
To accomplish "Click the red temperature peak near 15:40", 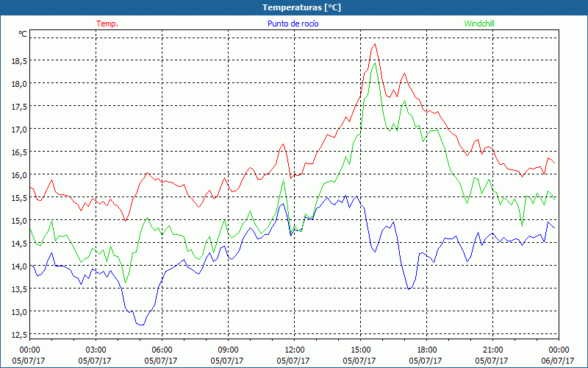I will 375,44.
